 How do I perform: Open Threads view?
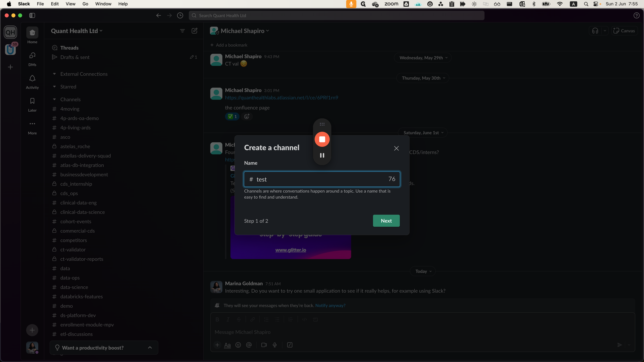(69, 48)
